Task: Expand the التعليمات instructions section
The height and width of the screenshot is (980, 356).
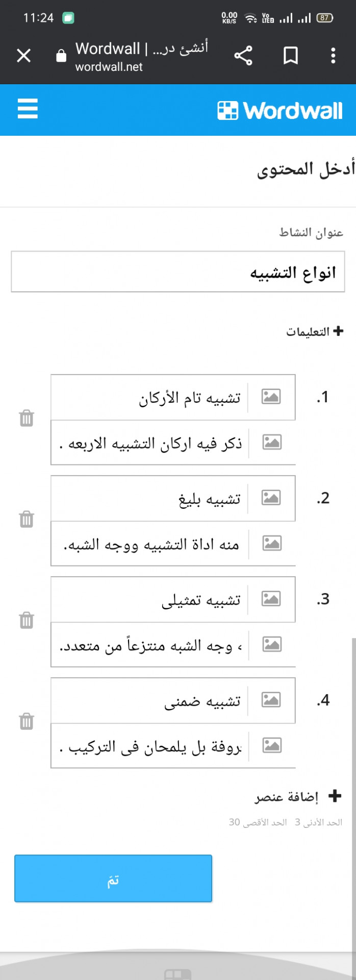Action: tap(314, 332)
